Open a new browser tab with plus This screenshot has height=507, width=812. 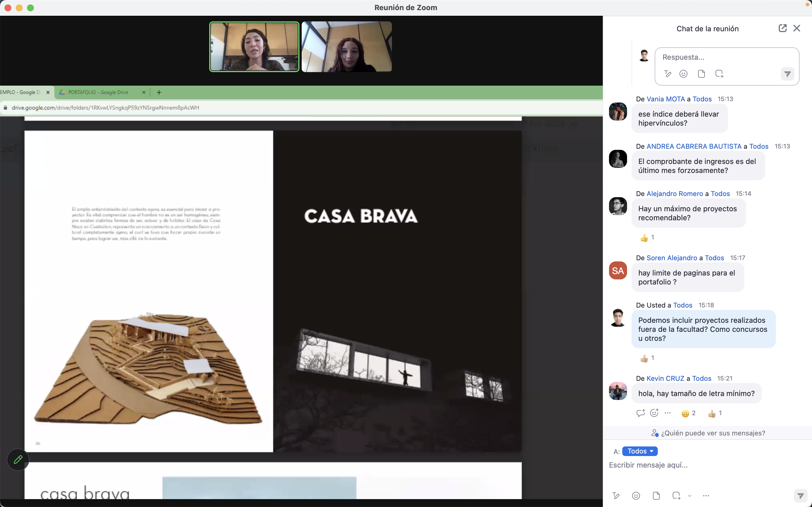click(159, 92)
